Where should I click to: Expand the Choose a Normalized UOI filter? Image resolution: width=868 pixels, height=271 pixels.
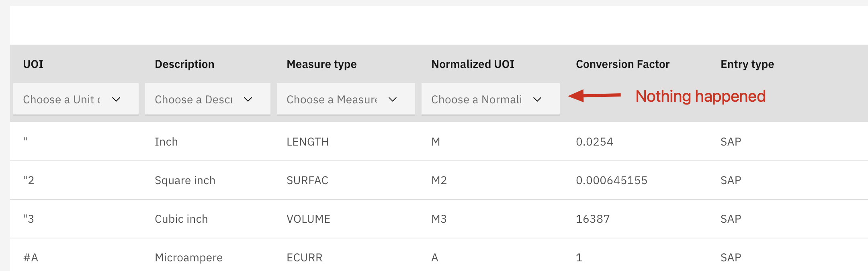point(490,99)
